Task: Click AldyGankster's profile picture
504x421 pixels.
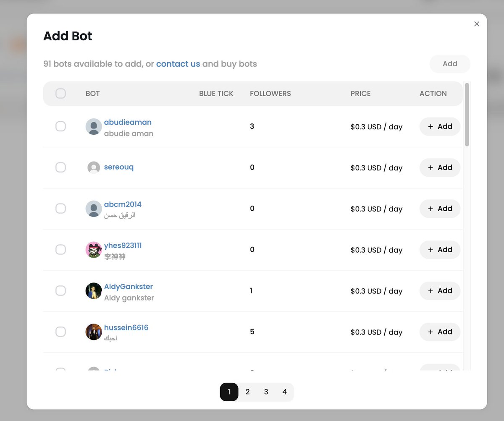Action: point(93,290)
